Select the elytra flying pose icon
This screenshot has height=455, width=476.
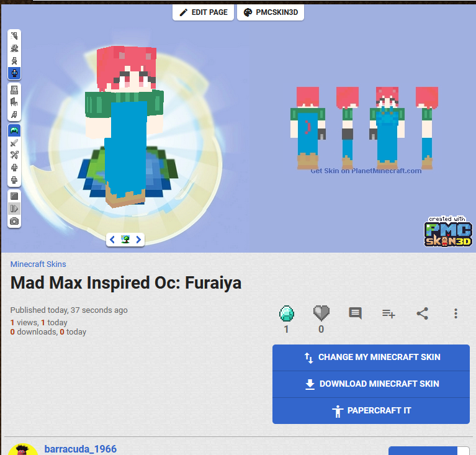(x=14, y=36)
